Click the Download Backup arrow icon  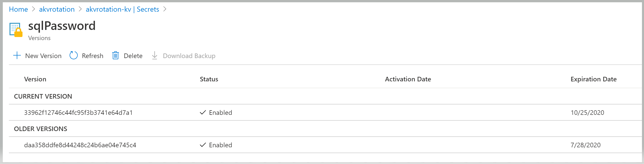155,56
